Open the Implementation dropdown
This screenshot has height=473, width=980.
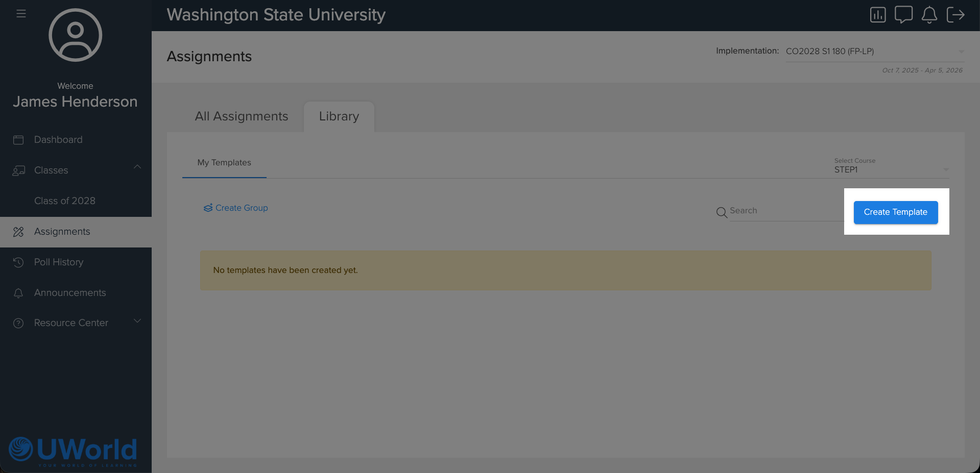pos(874,52)
